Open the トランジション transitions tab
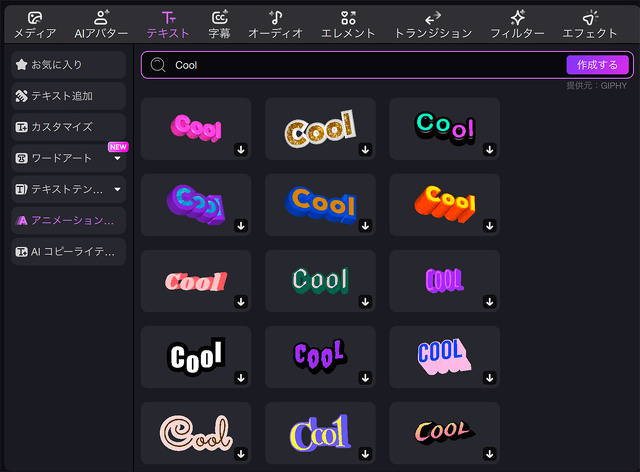This screenshot has height=472, width=640. point(433,25)
